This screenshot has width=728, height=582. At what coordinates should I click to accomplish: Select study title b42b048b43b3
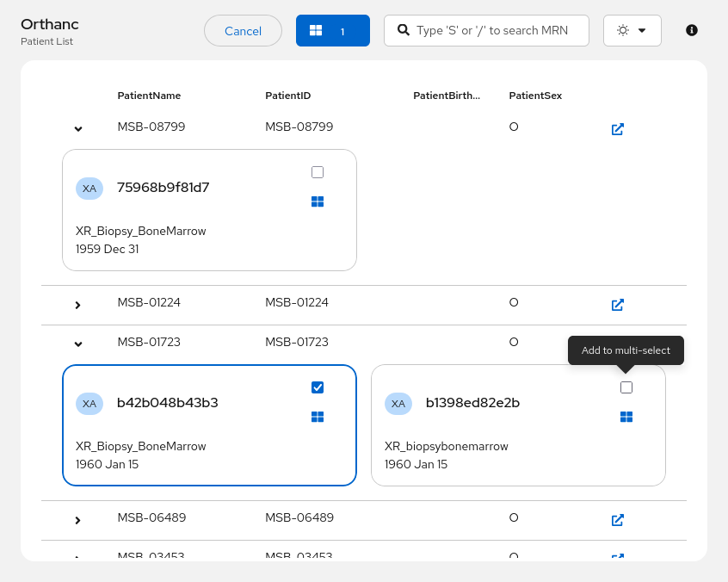[x=168, y=403]
